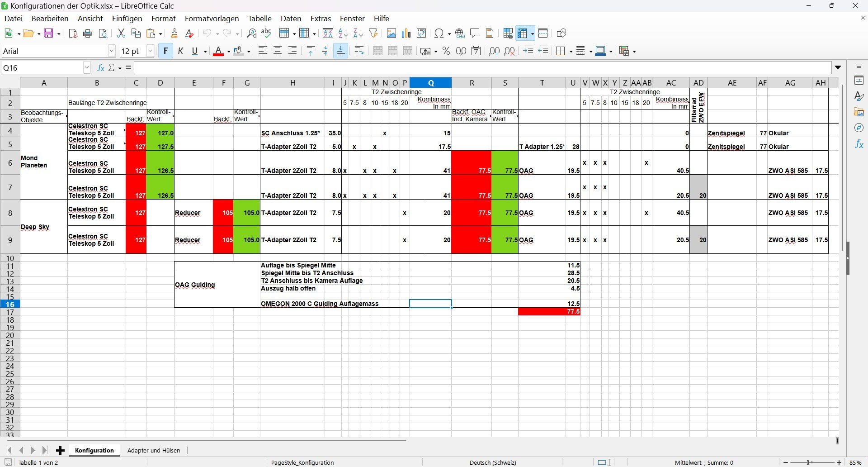Expand formula bar arrow
Screen dimensions: 868x467
pyautogui.click(x=838, y=67)
